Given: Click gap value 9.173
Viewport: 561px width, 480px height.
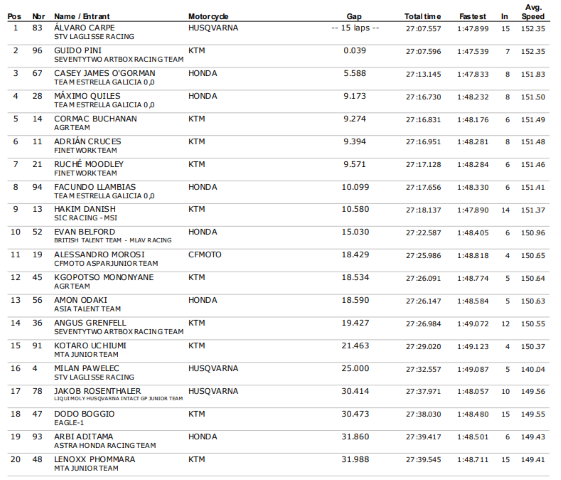Looking at the screenshot, I should point(355,96).
